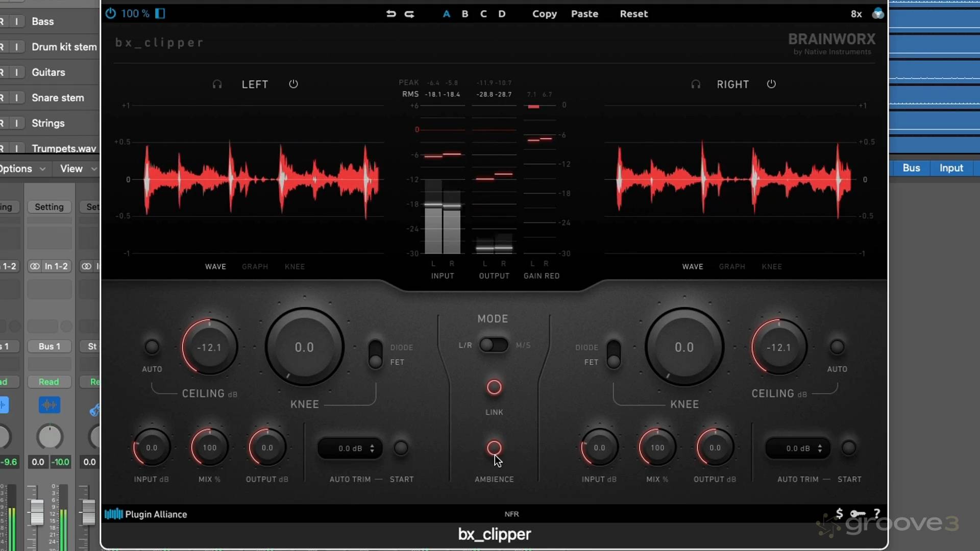Solo the RIGHT channel headphone icon
The image size is (980, 551).
pos(696,84)
